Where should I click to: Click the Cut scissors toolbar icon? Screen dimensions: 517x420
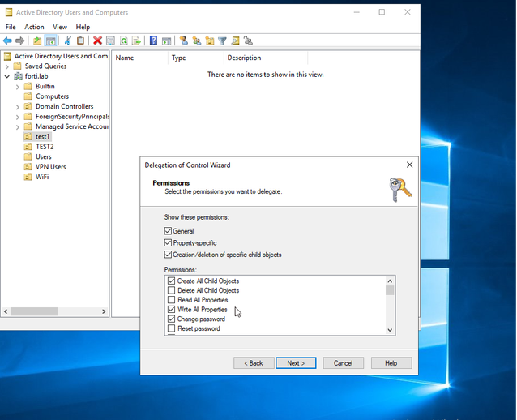[68, 41]
